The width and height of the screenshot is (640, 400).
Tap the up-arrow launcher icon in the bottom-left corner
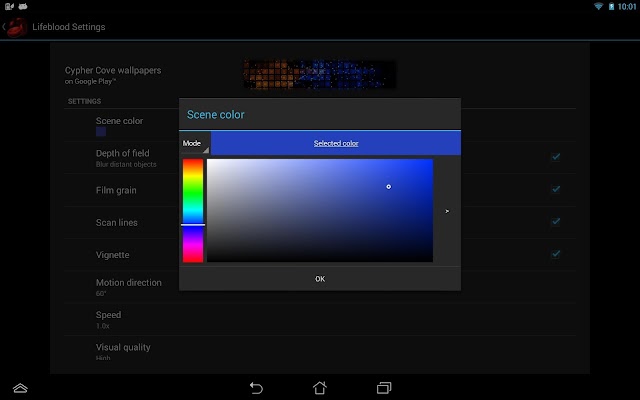pos(20,388)
